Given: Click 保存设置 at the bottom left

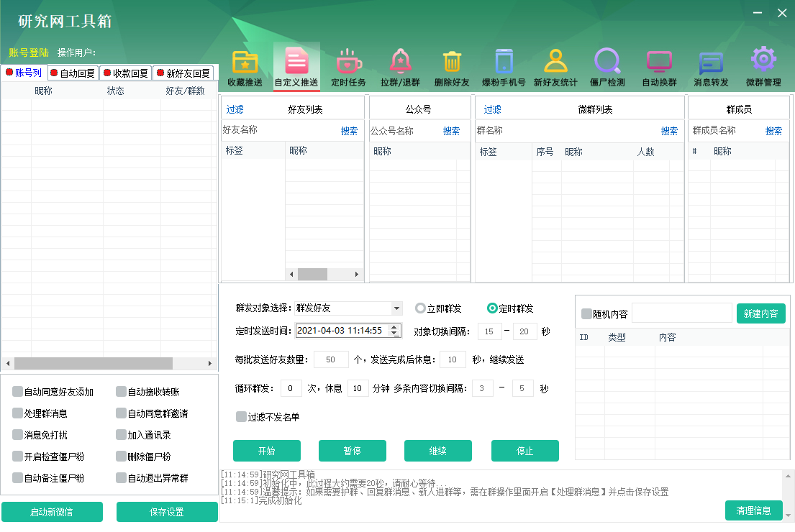Looking at the screenshot, I should coord(167,512).
